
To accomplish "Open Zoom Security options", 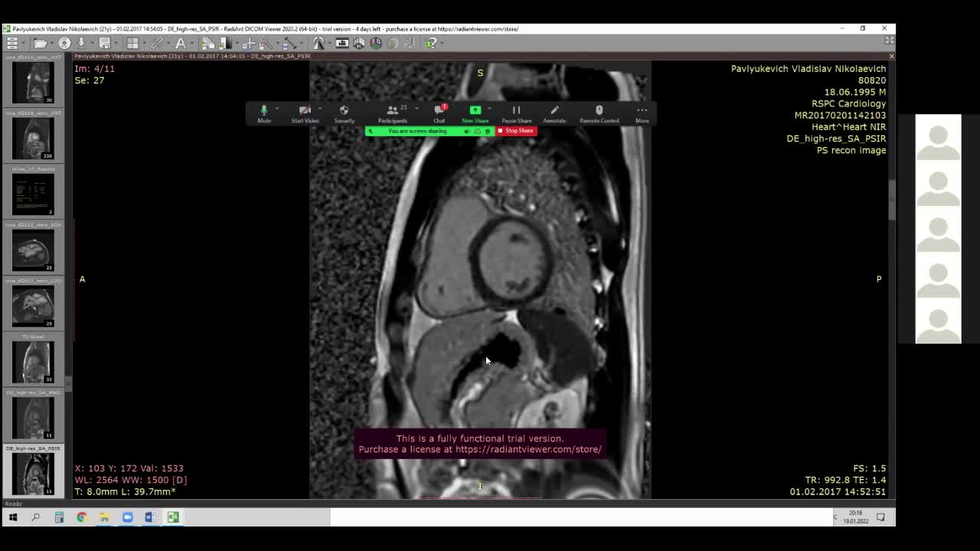I will pyautogui.click(x=344, y=114).
